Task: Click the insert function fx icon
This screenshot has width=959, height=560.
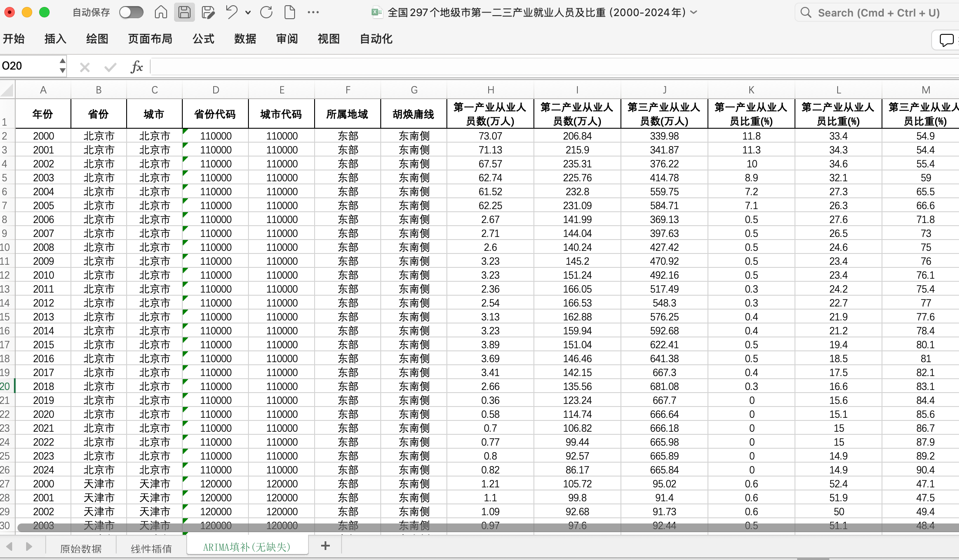Action: coord(136,67)
